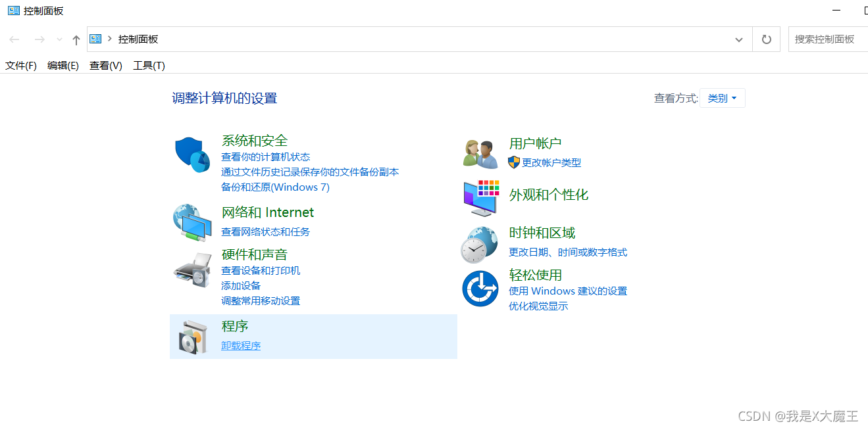Click the refresh button beside address bar
The height and width of the screenshot is (428, 868).
[766, 39]
